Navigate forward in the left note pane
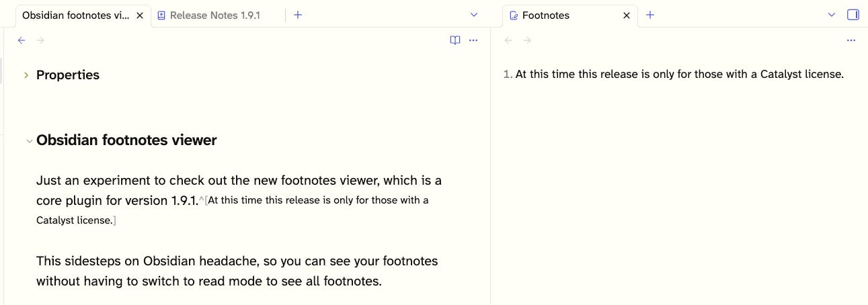The image size is (868, 305). 40,40
